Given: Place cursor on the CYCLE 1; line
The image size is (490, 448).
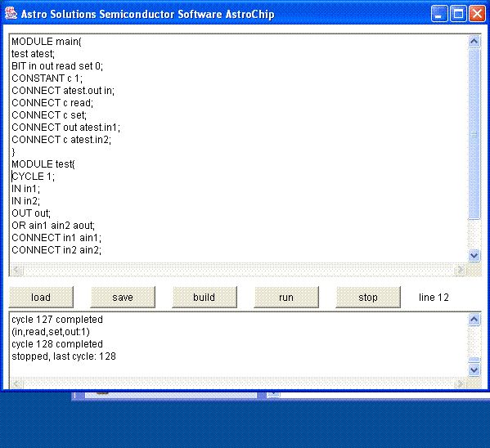Looking at the screenshot, I should (33, 177).
